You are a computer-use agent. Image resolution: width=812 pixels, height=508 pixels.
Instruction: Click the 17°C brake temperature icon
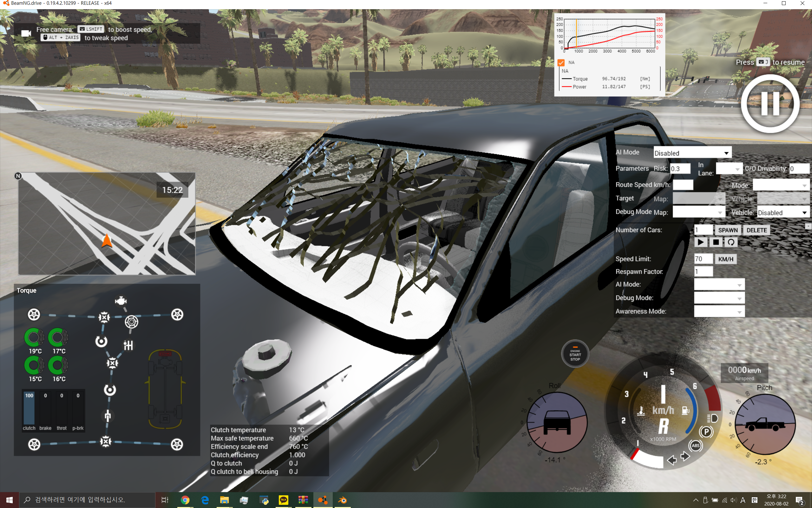58,337
